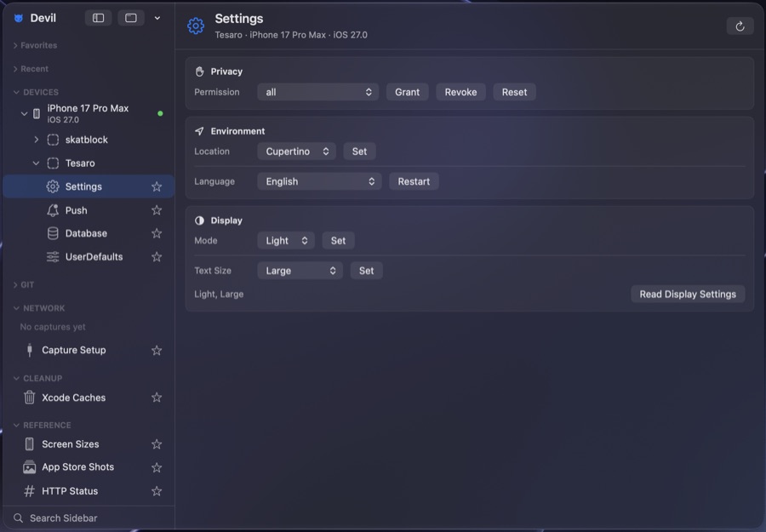Expand the Favorites section
Viewport: 766px width, 532px height.
coord(15,45)
